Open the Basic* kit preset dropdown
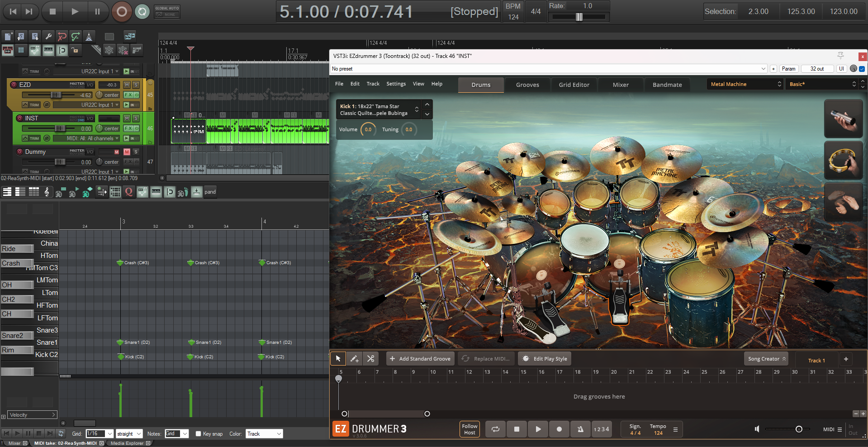The width and height of the screenshot is (868, 447). tap(821, 84)
